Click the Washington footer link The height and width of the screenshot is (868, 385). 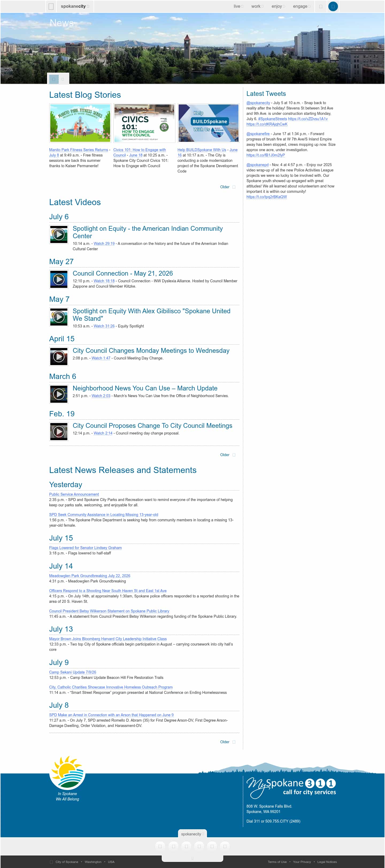93,862
